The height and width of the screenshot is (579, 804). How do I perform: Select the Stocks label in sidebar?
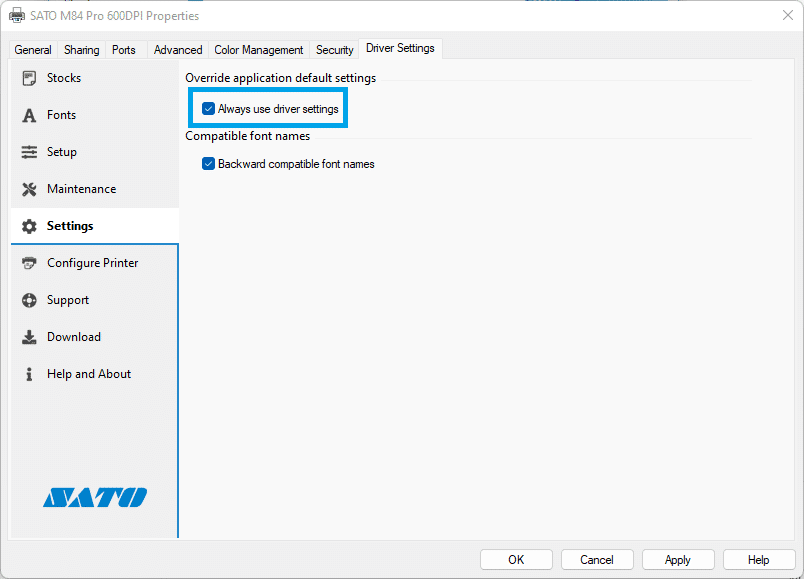click(64, 78)
